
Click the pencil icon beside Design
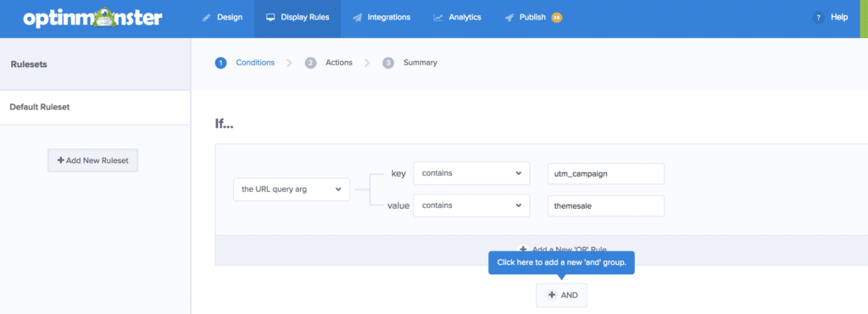point(207,18)
